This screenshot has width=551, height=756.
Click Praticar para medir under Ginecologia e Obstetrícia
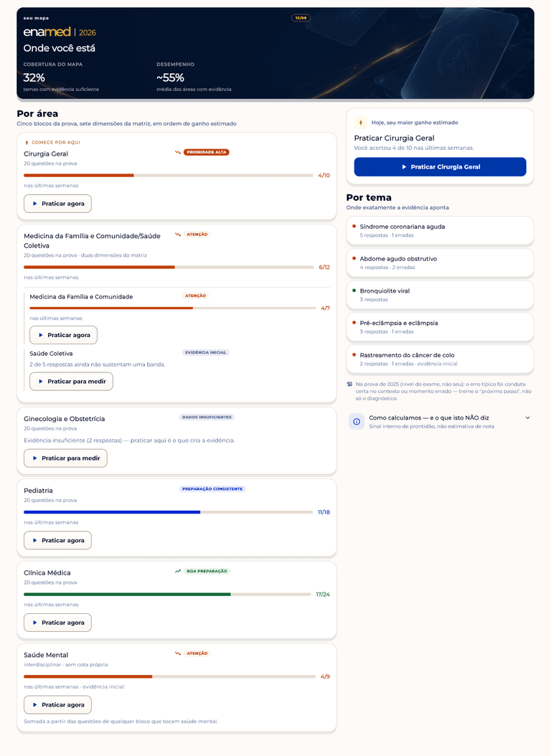[x=65, y=458]
